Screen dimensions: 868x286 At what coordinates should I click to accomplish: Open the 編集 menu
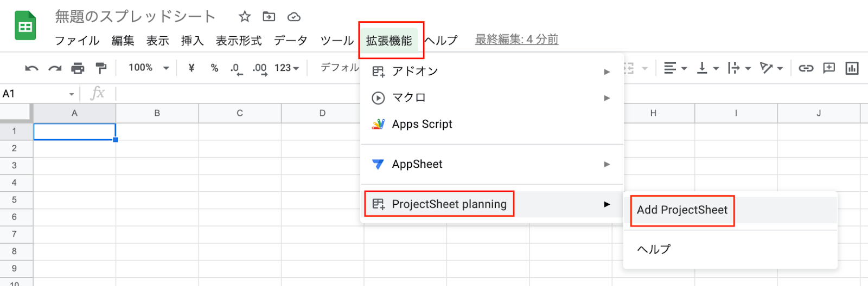click(x=123, y=41)
